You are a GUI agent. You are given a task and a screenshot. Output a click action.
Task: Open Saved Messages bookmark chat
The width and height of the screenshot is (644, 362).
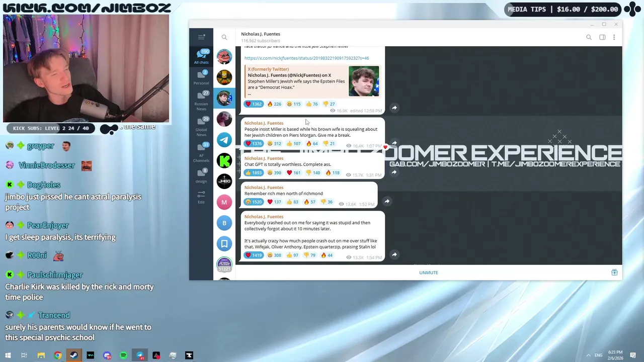pyautogui.click(x=224, y=244)
